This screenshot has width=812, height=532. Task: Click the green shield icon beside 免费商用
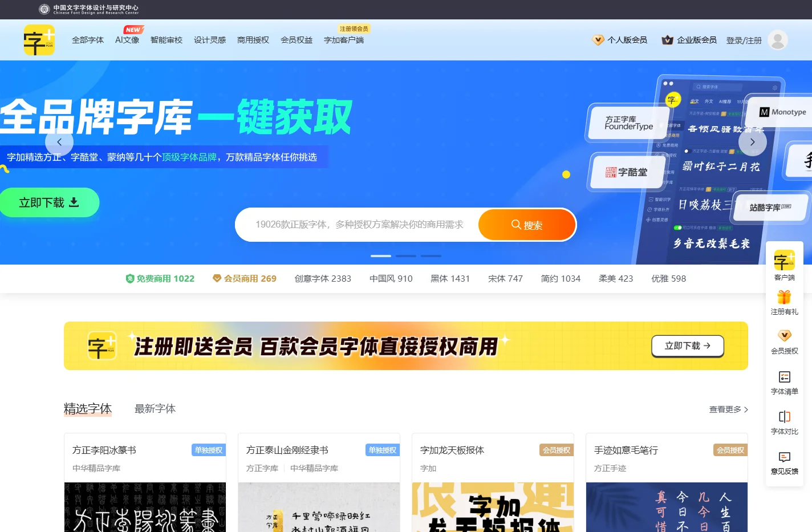130,279
